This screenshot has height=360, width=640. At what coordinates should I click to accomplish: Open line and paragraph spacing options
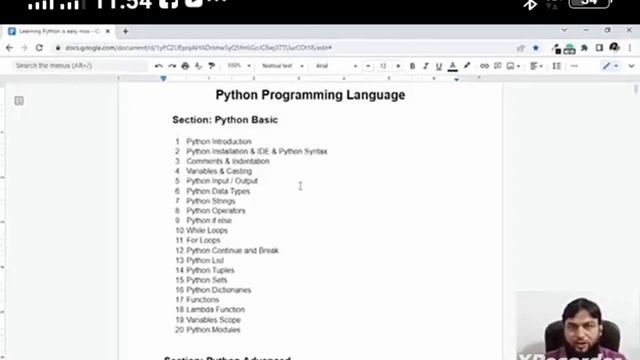pyautogui.click(x=556, y=66)
